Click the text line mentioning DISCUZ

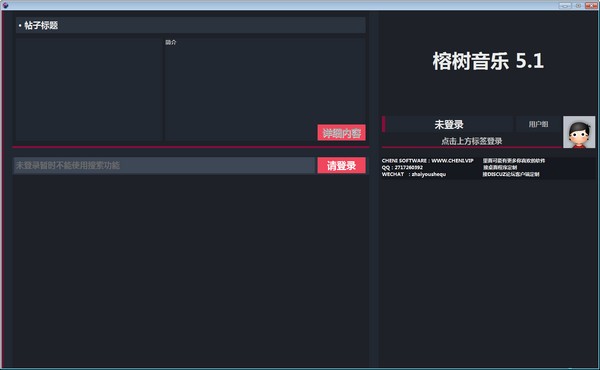click(x=511, y=174)
